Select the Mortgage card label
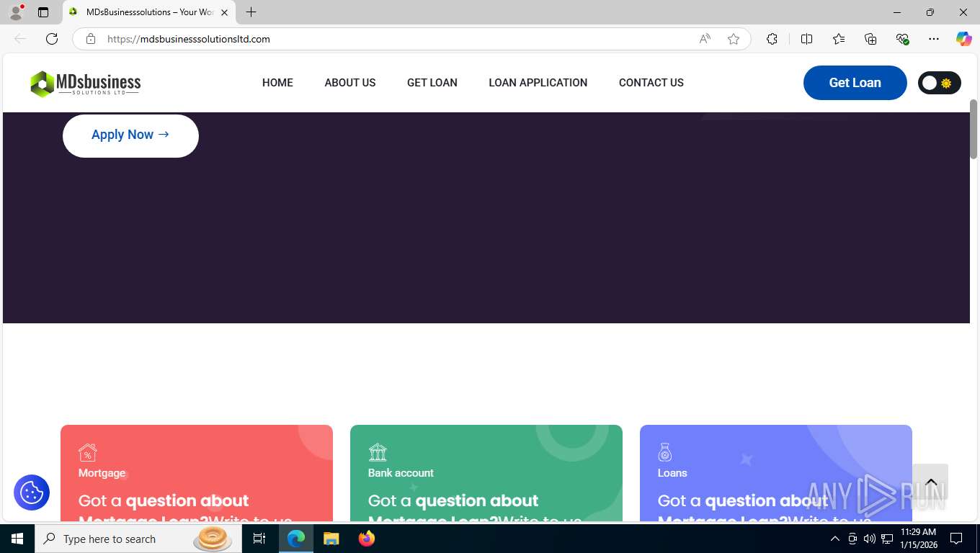The height and width of the screenshot is (553, 980). [x=102, y=473]
